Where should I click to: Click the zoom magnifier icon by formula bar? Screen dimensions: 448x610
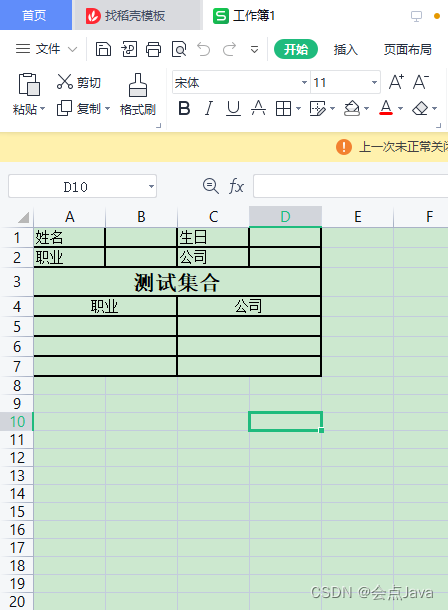[211, 186]
